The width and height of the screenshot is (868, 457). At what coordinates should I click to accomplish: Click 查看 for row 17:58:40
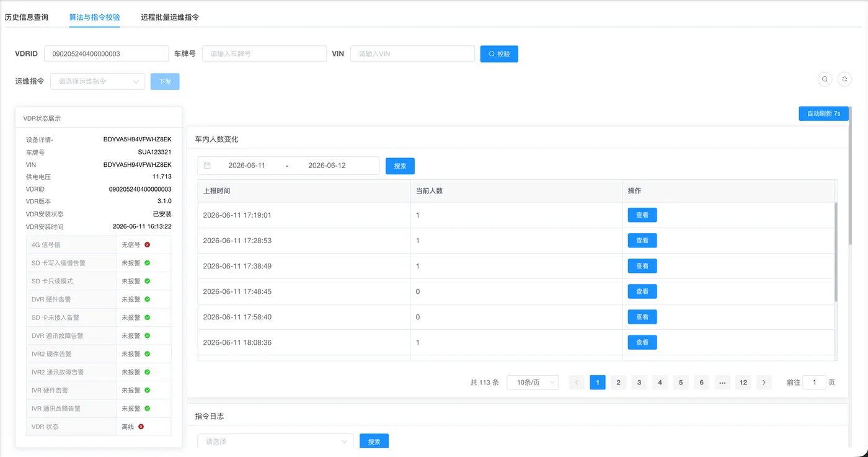642,317
